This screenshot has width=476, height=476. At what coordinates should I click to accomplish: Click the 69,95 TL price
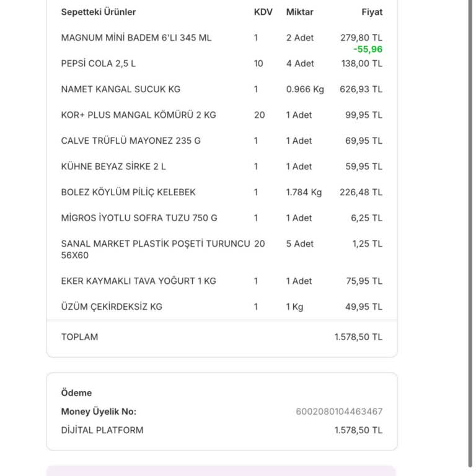(364, 141)
